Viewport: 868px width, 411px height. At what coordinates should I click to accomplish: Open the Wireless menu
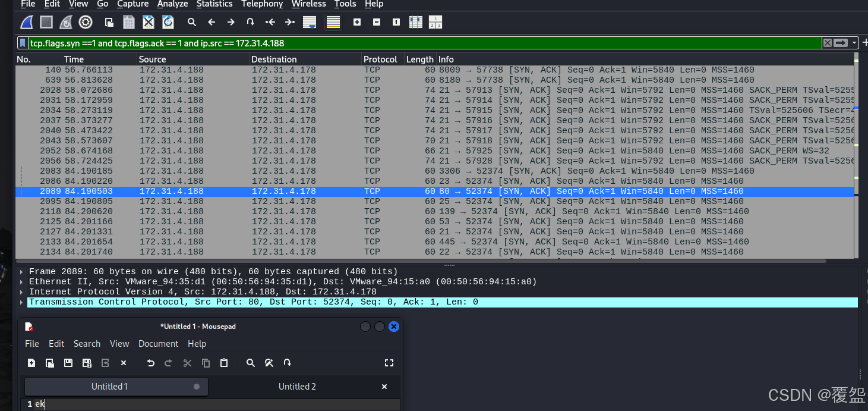(308, 4)
